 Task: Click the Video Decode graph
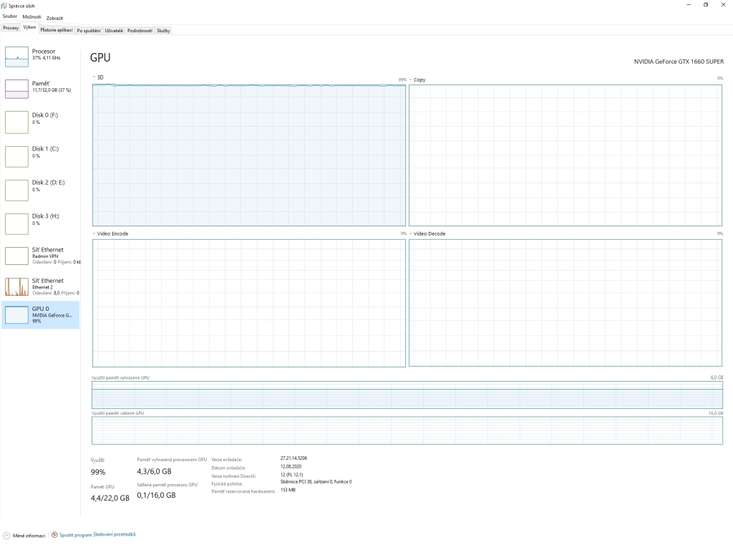coord(565,303)
